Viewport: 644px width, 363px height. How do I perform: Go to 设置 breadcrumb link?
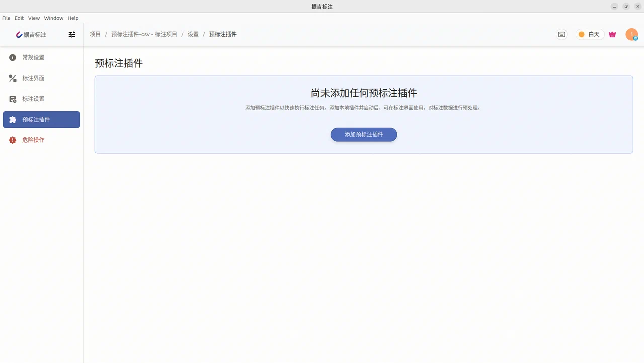(x=193, y=34)
